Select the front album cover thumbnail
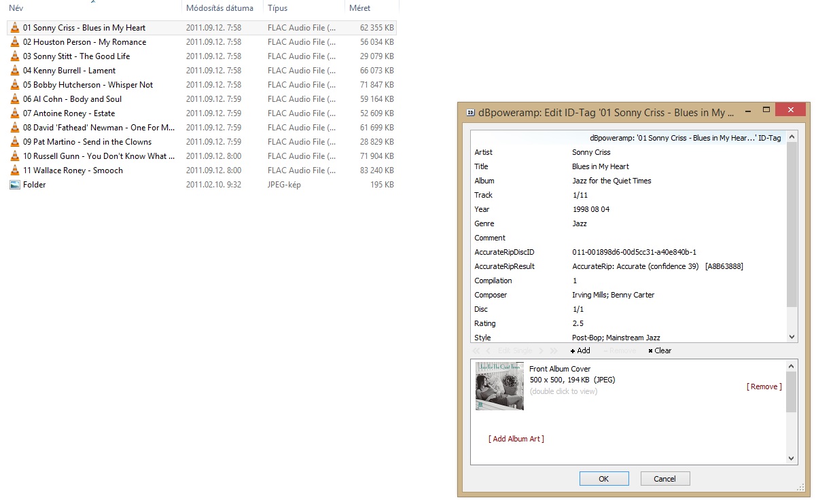 pyautogui.click(x=499, y=386)
